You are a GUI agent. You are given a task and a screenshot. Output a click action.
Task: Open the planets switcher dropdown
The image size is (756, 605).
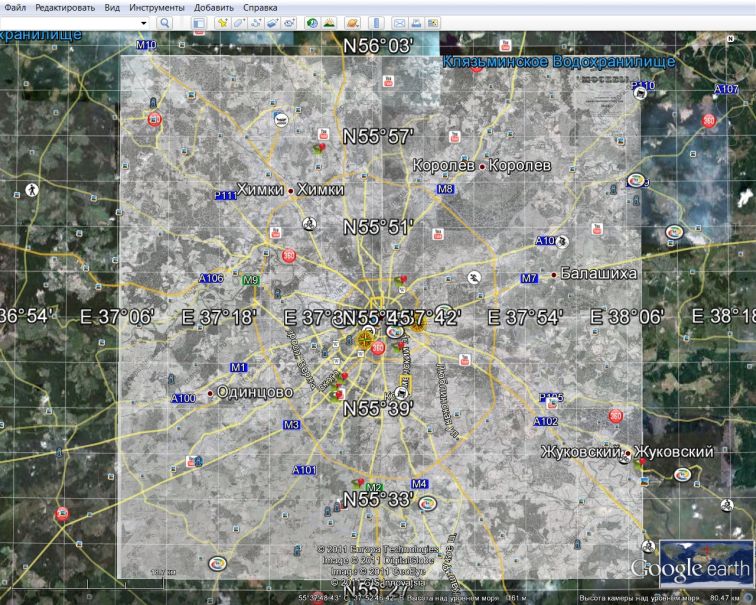(x=353, y=23)
